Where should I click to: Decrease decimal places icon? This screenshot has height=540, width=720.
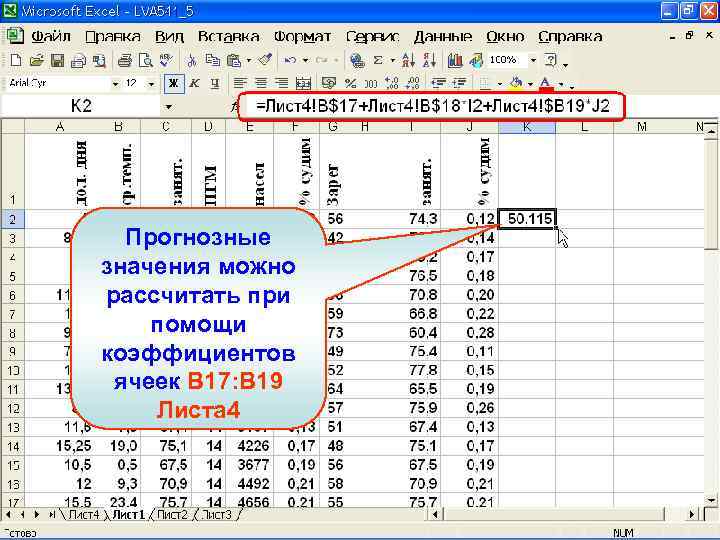[x=413, y=84]
